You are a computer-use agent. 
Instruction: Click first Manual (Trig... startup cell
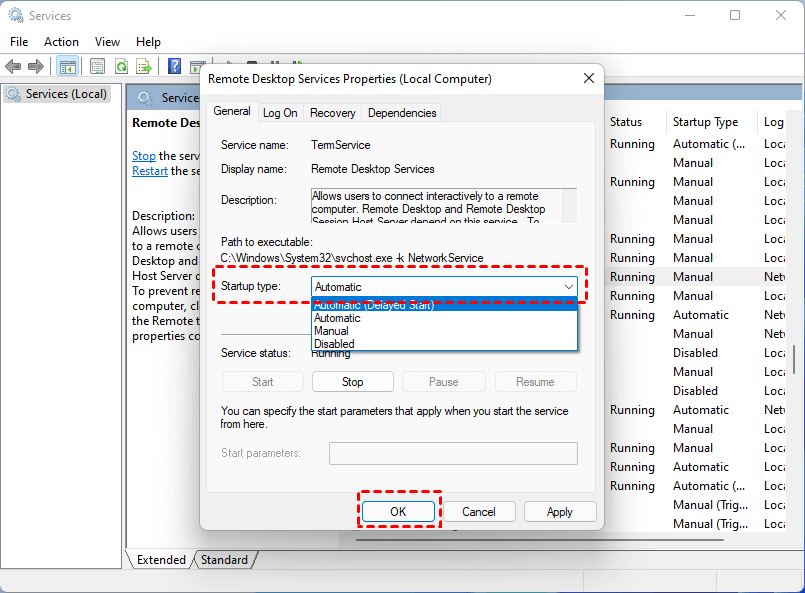pos(710,505)
